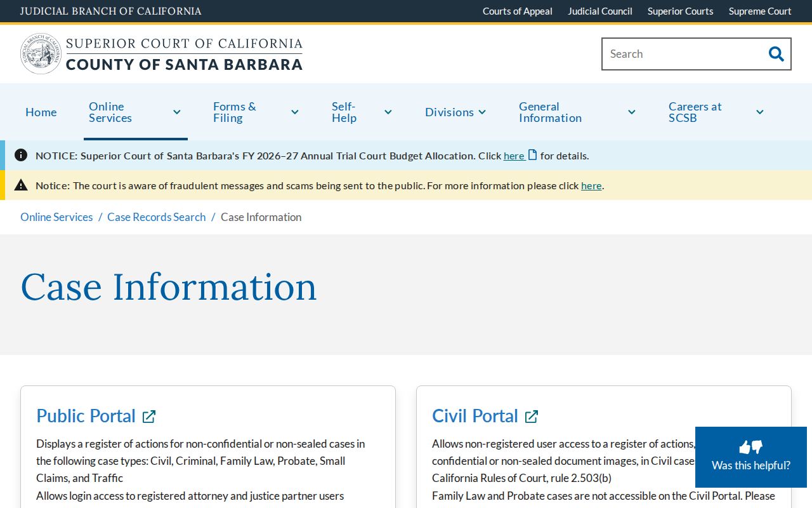Click the 'Was this helpful?' feedback button
Screen dimensions: 812x508
(x=751, y=457)
